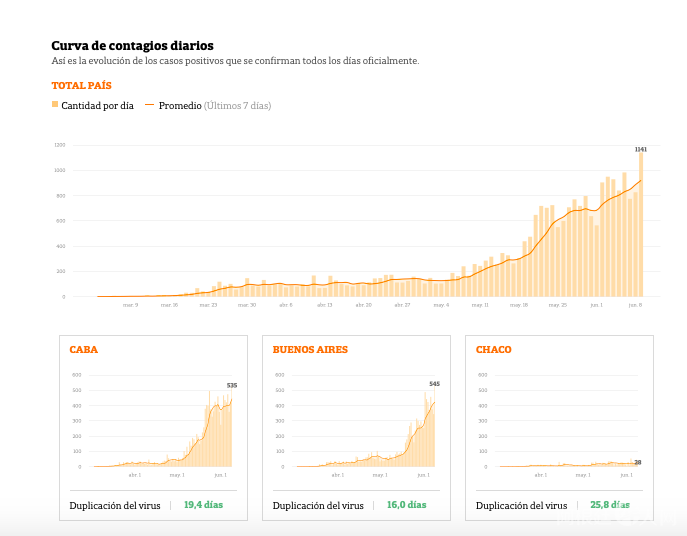Open the CABA province heading
Screen dimensions: 687x536
coord(83,350)
